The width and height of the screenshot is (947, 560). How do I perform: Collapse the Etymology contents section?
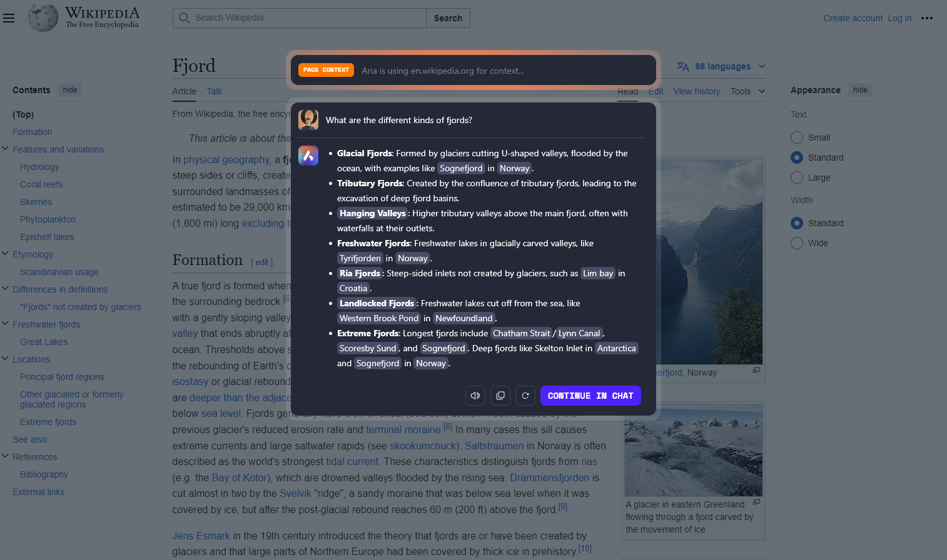coord(6,254)
